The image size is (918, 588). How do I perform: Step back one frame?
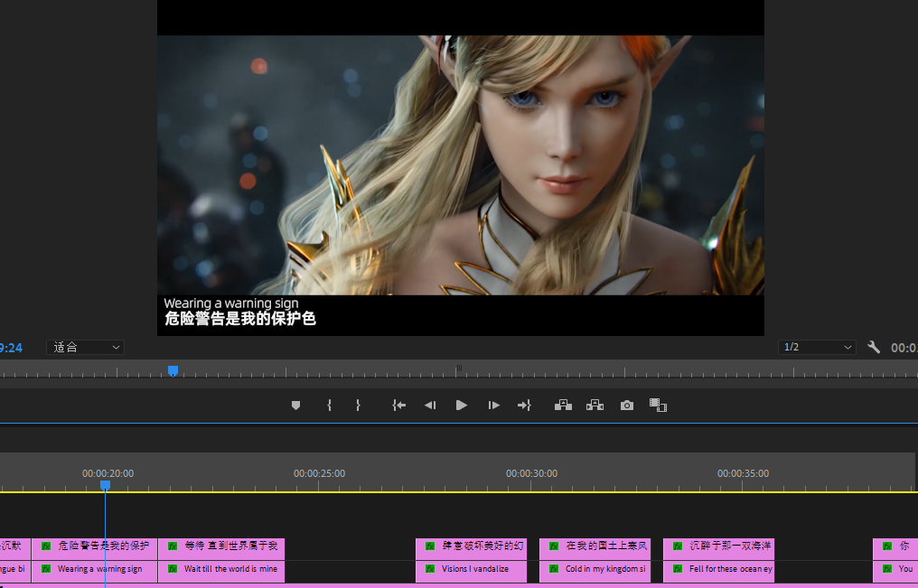pos(430,406)
